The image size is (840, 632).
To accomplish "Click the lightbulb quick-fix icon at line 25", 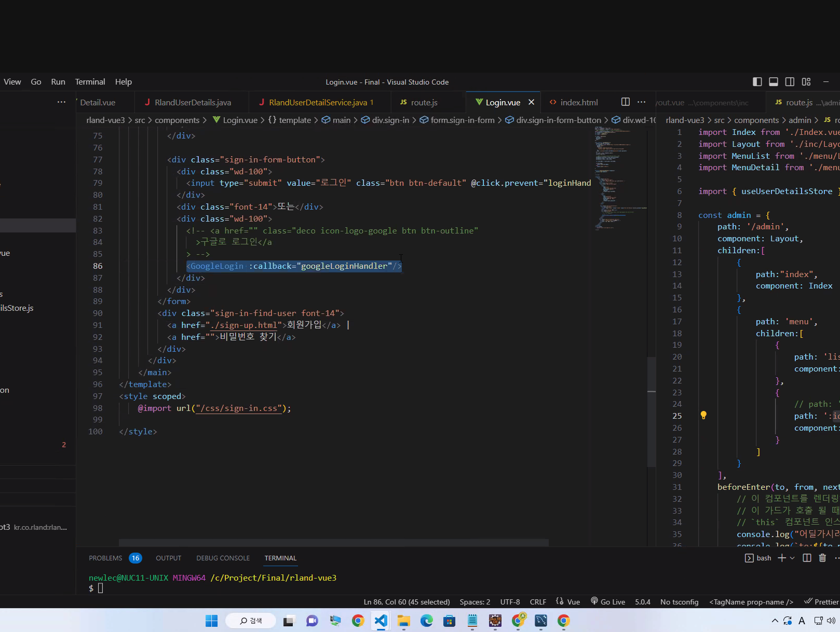I will pyautogui.click(x=703, y=415).
